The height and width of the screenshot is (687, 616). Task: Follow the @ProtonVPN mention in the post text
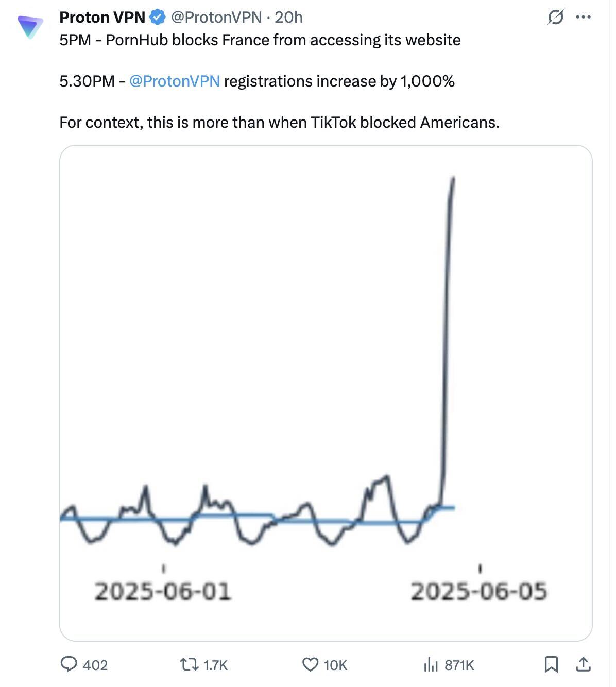[x=175, y=81]
